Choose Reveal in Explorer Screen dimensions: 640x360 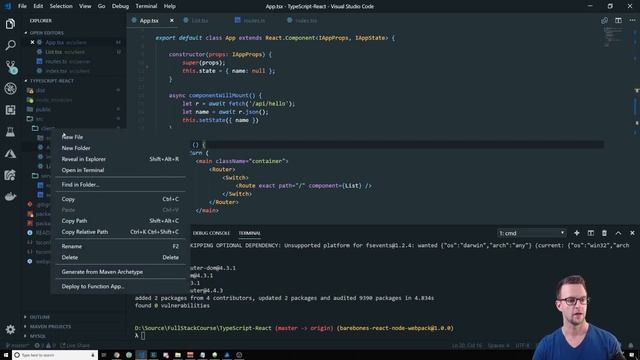tap(120, 159)
